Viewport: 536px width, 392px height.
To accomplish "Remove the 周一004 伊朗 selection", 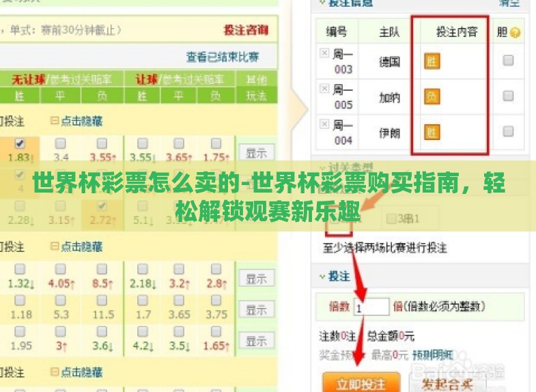I will coord(324,124).
